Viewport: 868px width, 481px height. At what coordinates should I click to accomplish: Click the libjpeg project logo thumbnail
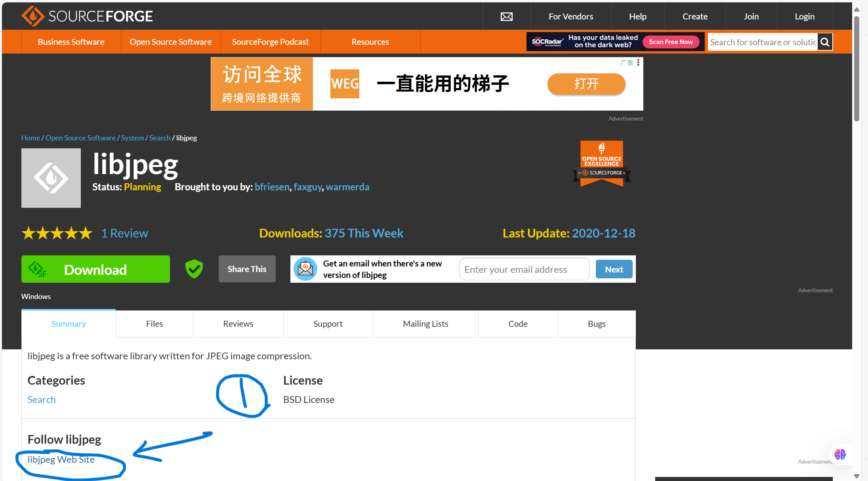coord(51,178)
